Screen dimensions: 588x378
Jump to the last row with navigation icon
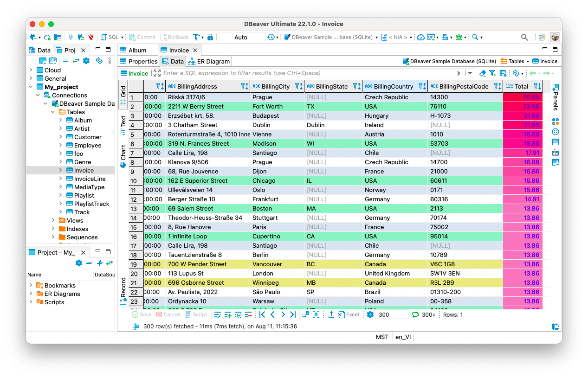click(293, 314)
